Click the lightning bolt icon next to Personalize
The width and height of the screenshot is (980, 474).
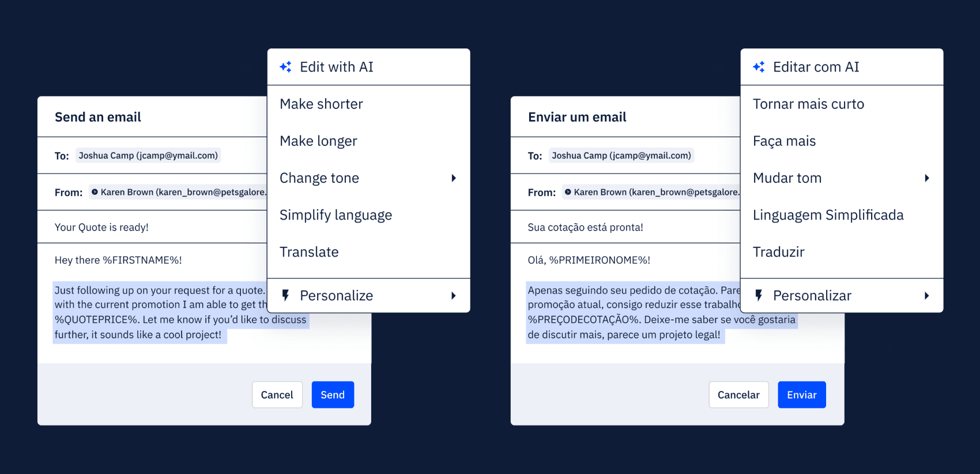coord(285,296)
